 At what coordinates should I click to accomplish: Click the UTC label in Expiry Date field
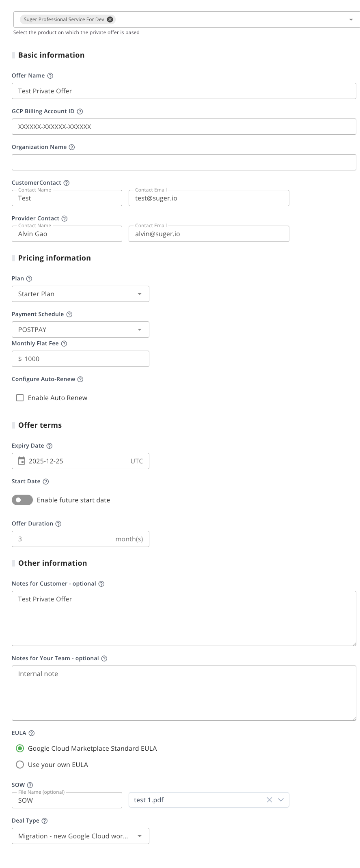coord(136,461)
